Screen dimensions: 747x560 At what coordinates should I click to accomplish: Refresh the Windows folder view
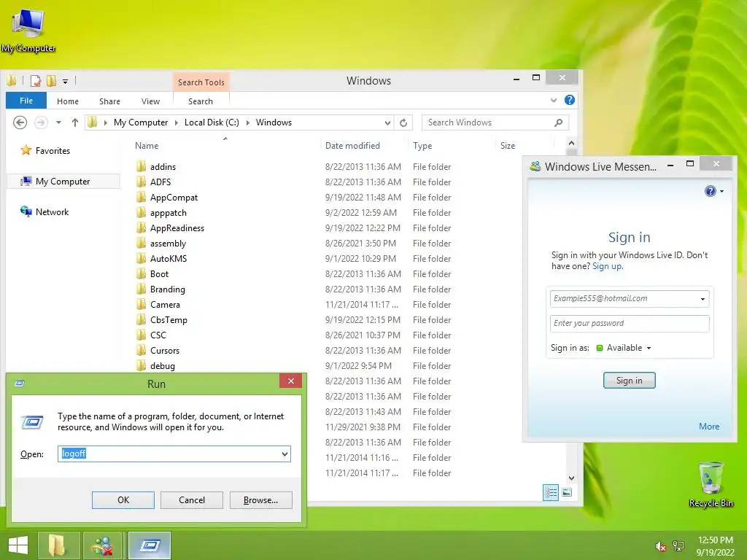coord(403,122)
